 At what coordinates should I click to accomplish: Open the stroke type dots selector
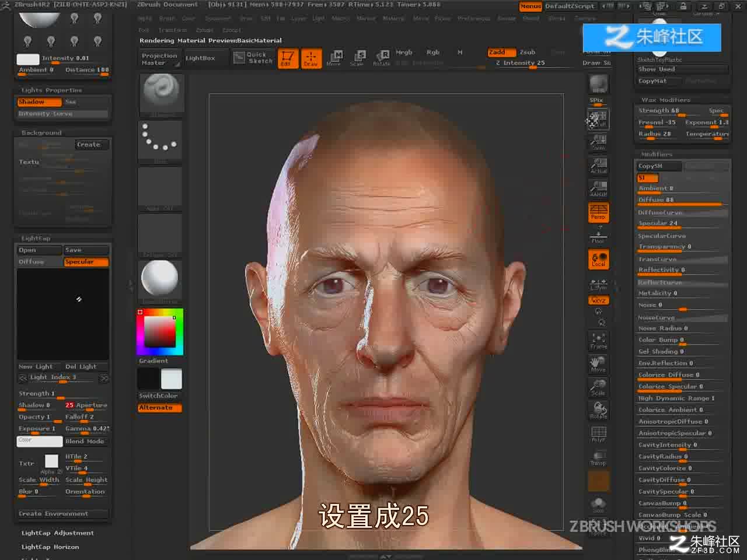click(x=160, y=142)
